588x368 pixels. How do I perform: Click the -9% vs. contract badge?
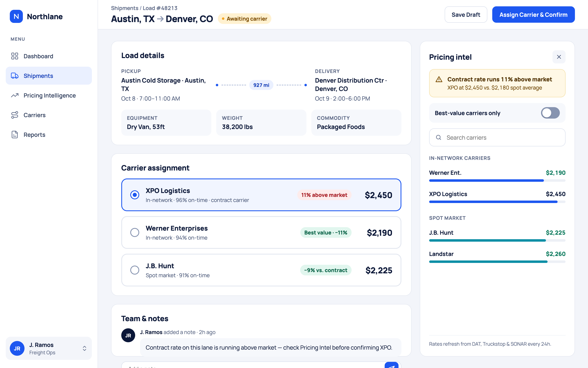[x=326, y=270]
